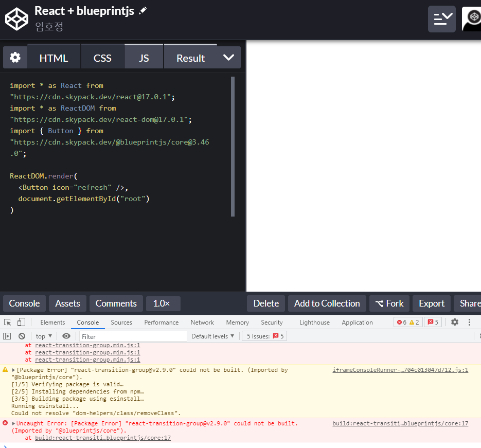Open the view layout switcher button

point(441,19)
